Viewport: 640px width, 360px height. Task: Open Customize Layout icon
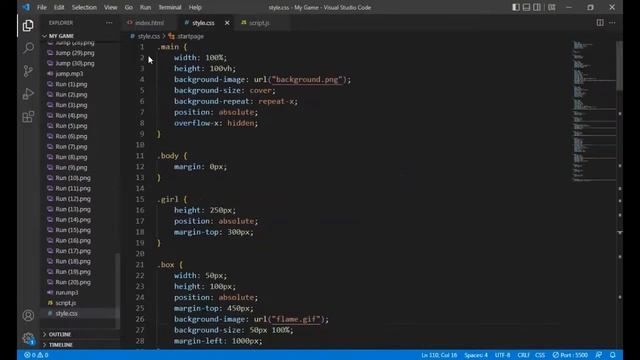[551, 7]
